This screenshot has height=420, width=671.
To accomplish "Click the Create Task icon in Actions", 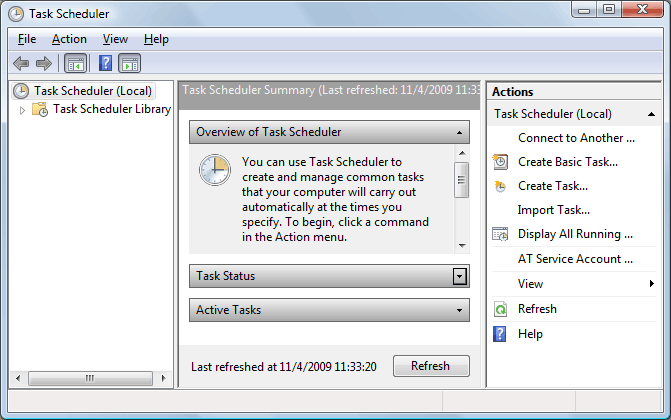I will 500,186.
